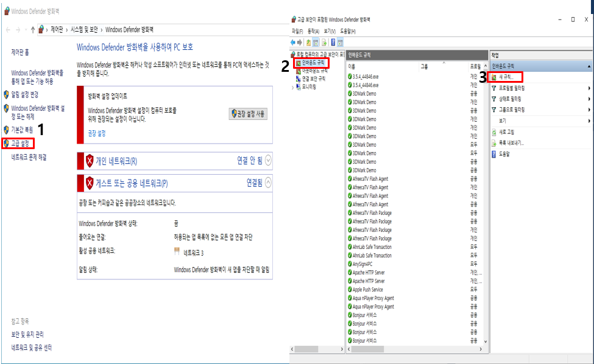The height and width of the screenshot is (364, 594).
Task: Click 알림 설정 변경 link
Action: (x=24, y=94)
